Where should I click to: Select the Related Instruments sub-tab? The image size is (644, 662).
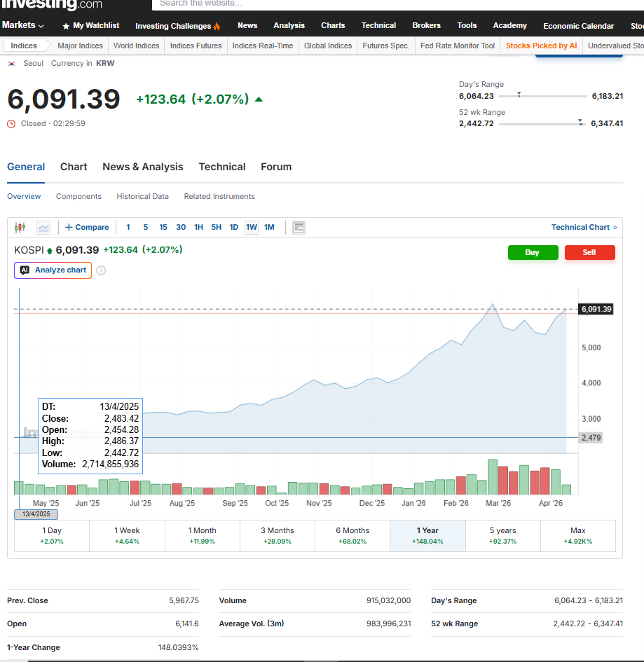click(x=219, y=196)
